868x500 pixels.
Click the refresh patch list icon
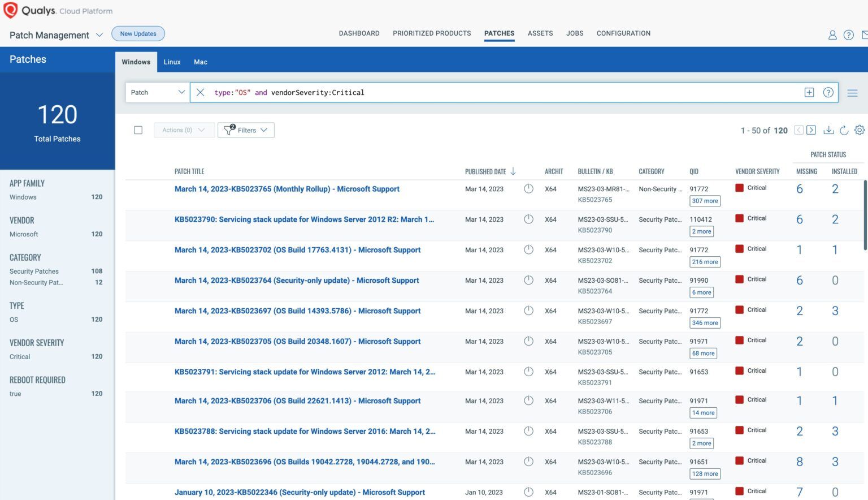click(844, 130)
